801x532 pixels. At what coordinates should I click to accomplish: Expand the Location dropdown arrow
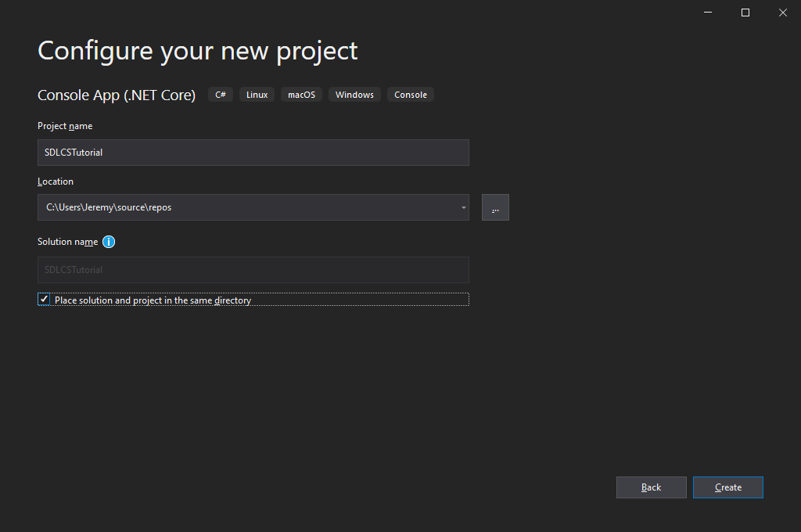[x=463, y=207]
